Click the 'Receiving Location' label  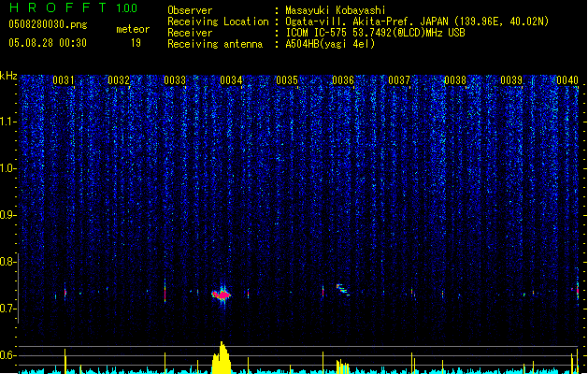pyautogui.click(x=218, y=22)
